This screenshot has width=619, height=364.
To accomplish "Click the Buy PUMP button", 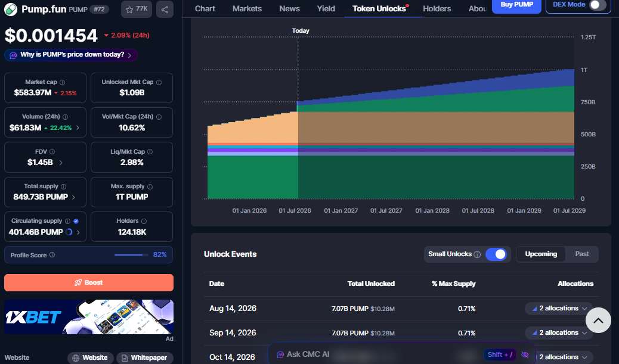I will pos(516,5).
